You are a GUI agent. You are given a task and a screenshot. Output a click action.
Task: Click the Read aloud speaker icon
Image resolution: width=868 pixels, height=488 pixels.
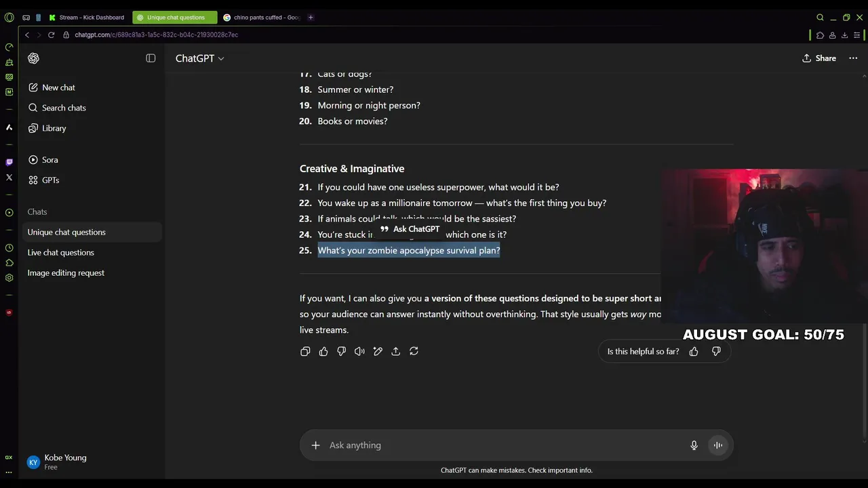click(x=359, y=351)
